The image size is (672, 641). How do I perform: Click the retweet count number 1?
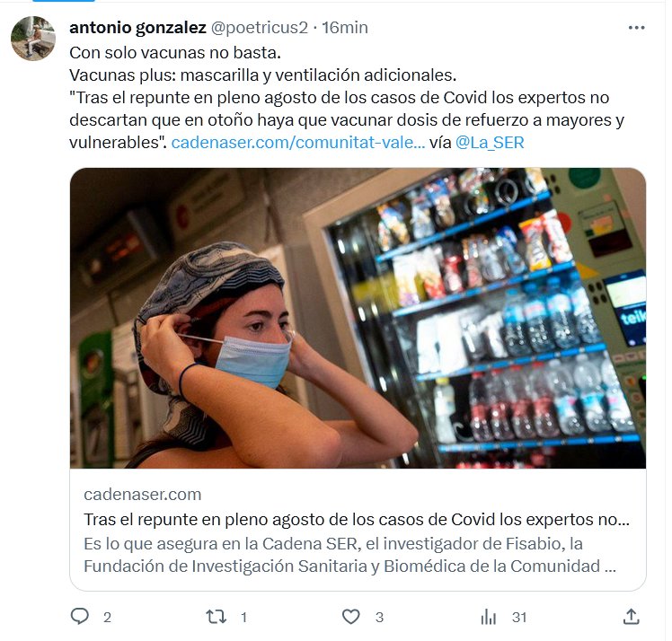tap(243, 618)
